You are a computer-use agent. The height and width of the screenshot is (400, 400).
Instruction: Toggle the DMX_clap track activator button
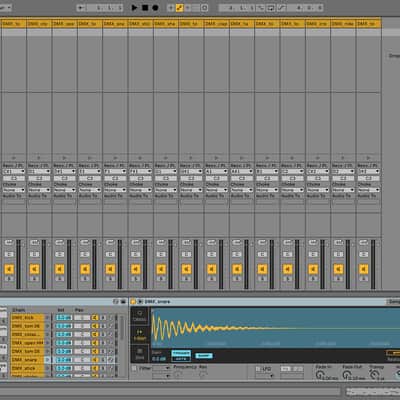(x=212, y=269)
